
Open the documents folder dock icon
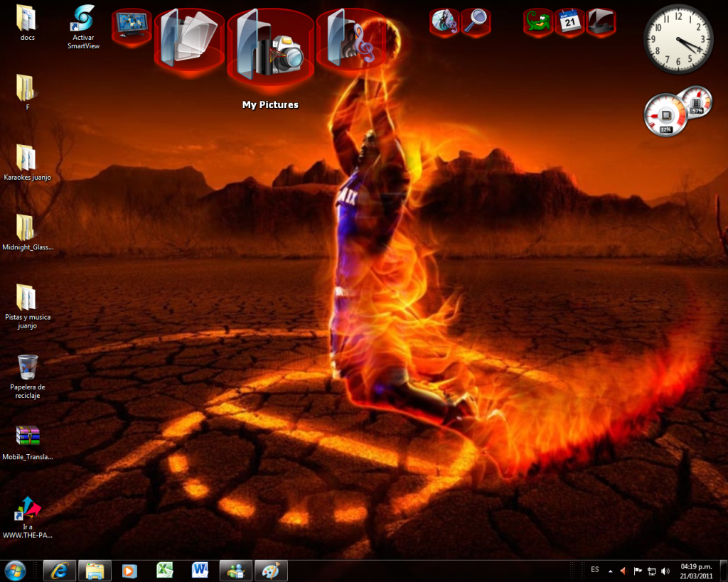coord(189,40)
